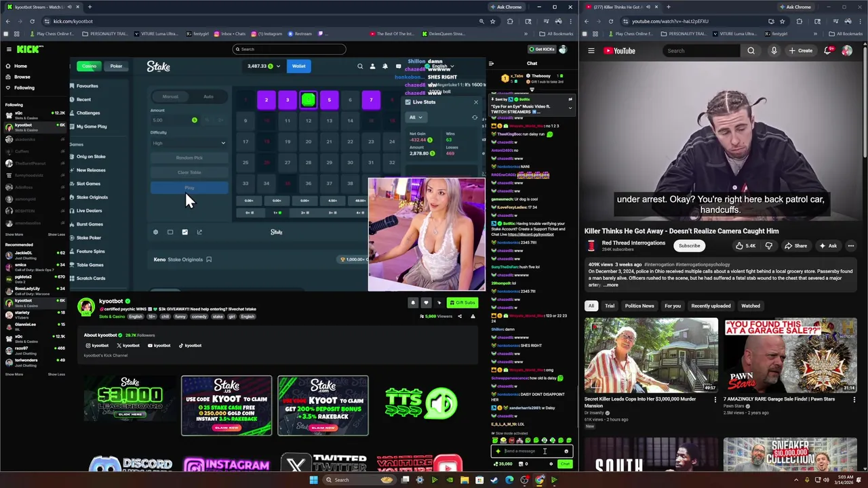Open Stake game settings gear
The width and height of the screenshot is (868, 488).
(x=155, y=232)
